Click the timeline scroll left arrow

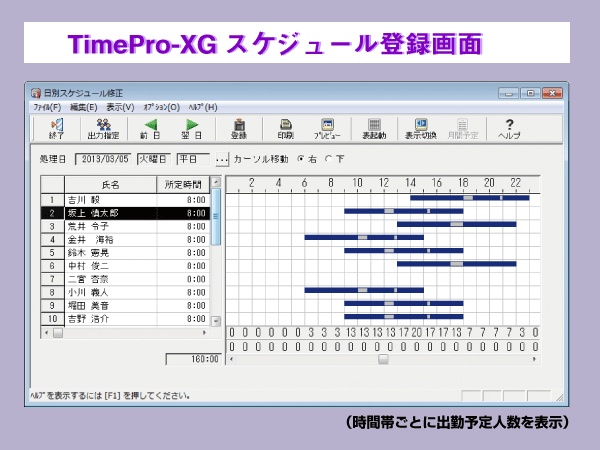point(231,359)
